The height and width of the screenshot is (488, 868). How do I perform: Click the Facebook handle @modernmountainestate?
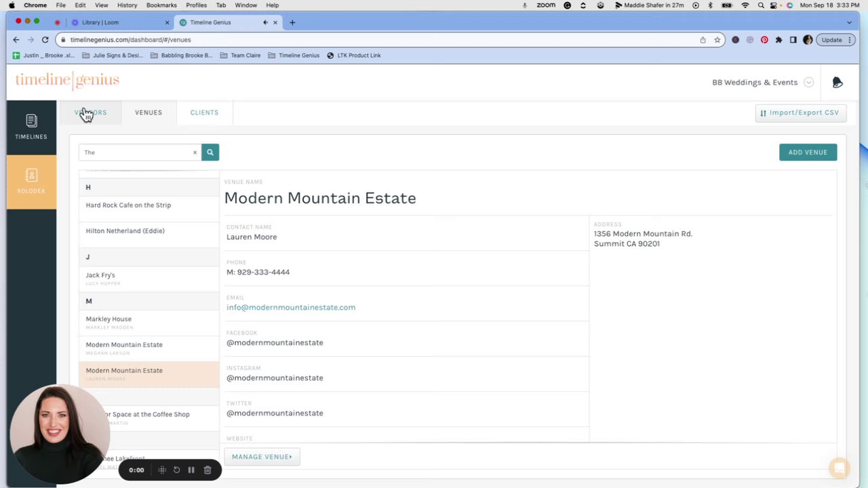click(275, 342)
